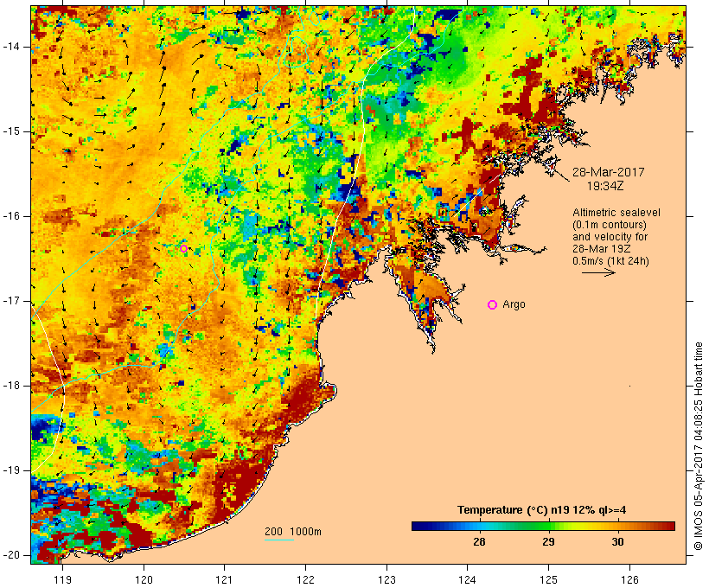709x588 pixels.
Task: Click the "0.5m/s (1kt 24h)" text
Action: point(610,261)
